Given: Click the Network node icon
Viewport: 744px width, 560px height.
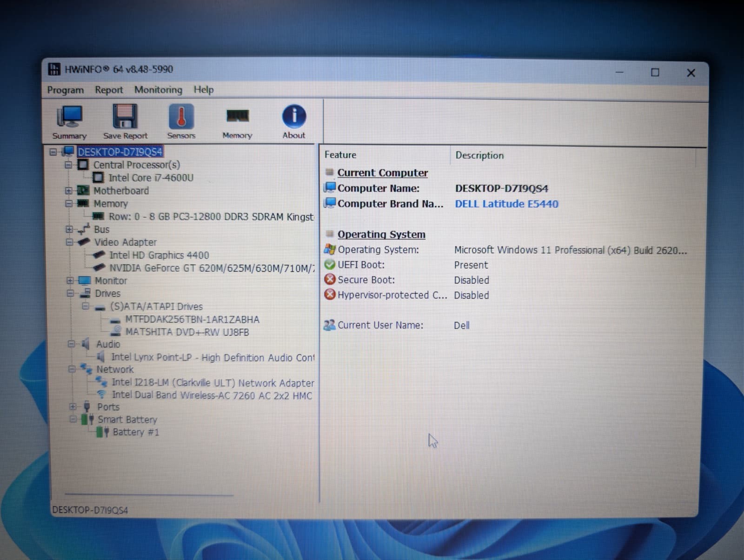Looking at the screenshot, I should [x=86, y=369].
